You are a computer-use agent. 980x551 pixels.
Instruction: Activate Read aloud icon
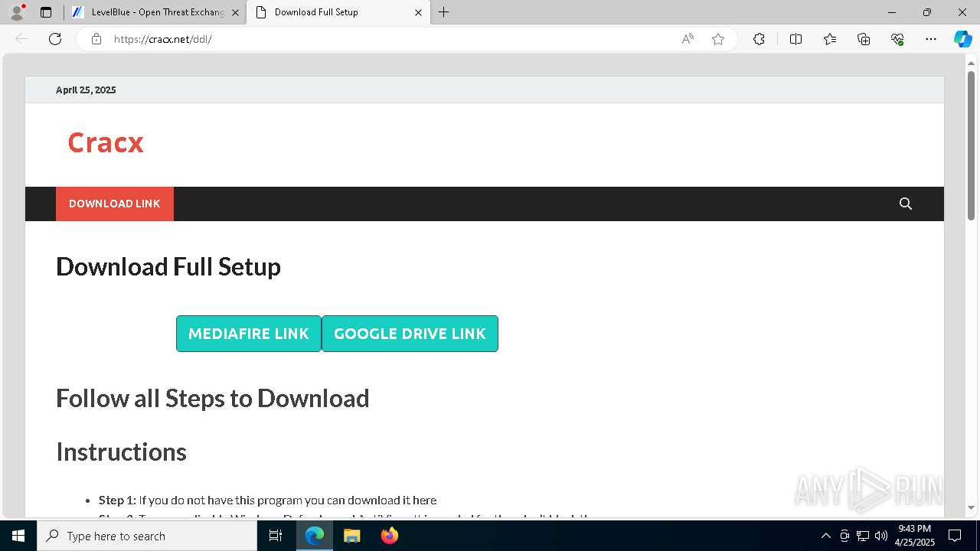688,39
